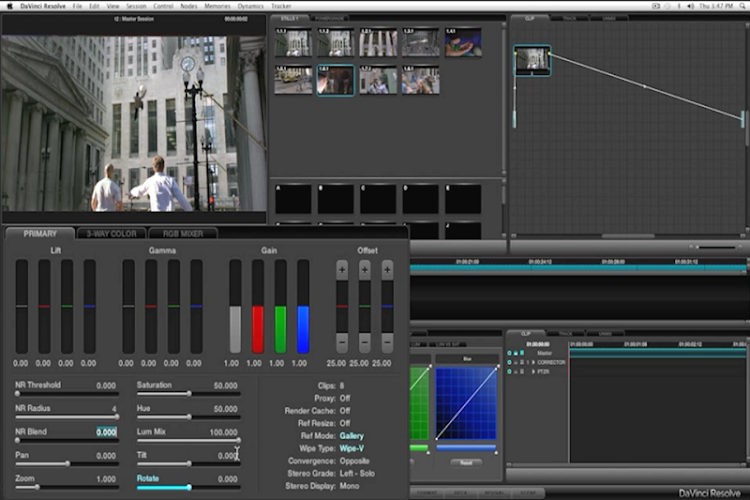The image size is (750, 500).
Task: Toggle the enable circle on the Master track
Action: pyautogui.click(x=510, y=353)
